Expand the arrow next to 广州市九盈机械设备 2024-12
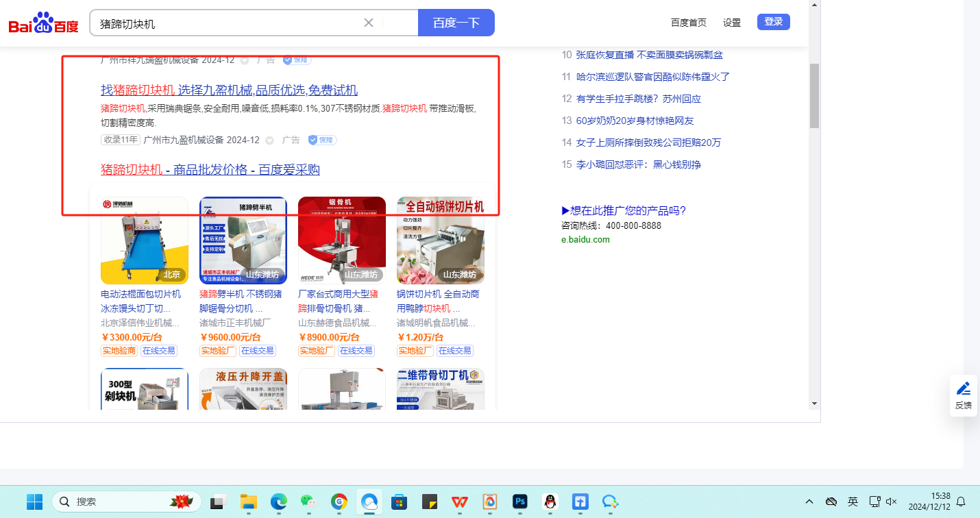This screenshot has height=518, width=980. (x=269, y=140)
